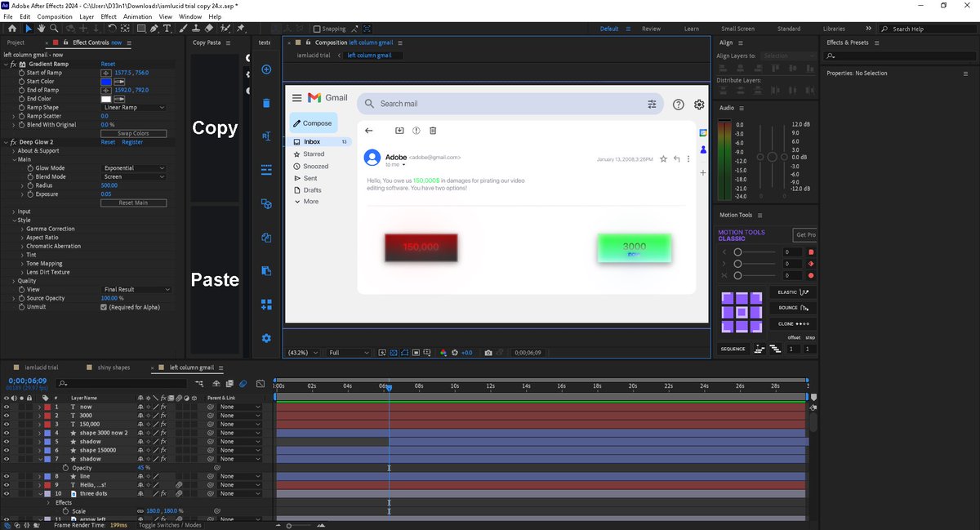Click the show channel color icon

pyautogui.click(x=443, y=353)
